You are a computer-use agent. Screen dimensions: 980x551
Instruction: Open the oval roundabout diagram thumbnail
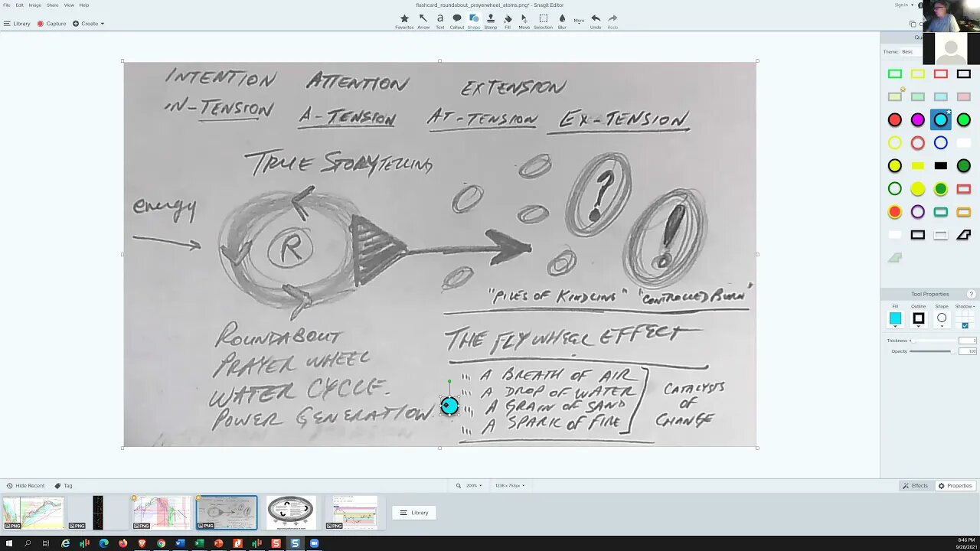pyautogui.click(x=291, y=513)
